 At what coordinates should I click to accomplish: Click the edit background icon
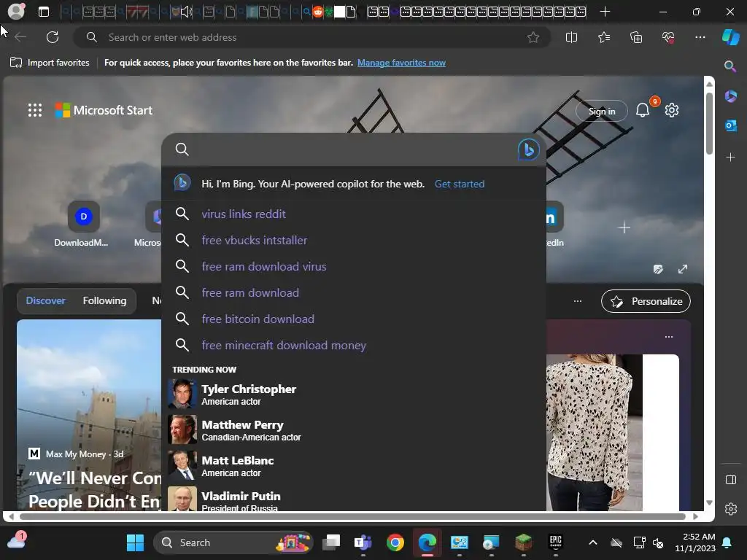tap(658, 270)
